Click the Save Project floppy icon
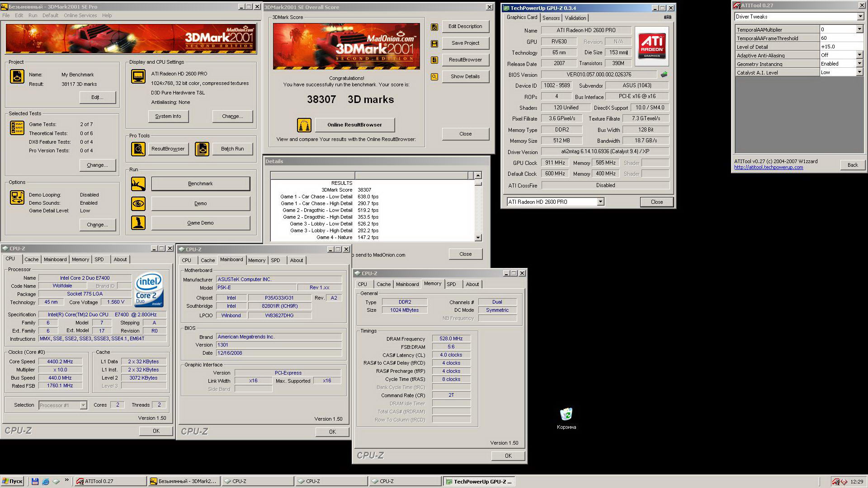The height and width of the screenshot is (488, 868). pyautogui.click(x=434, y=43)
